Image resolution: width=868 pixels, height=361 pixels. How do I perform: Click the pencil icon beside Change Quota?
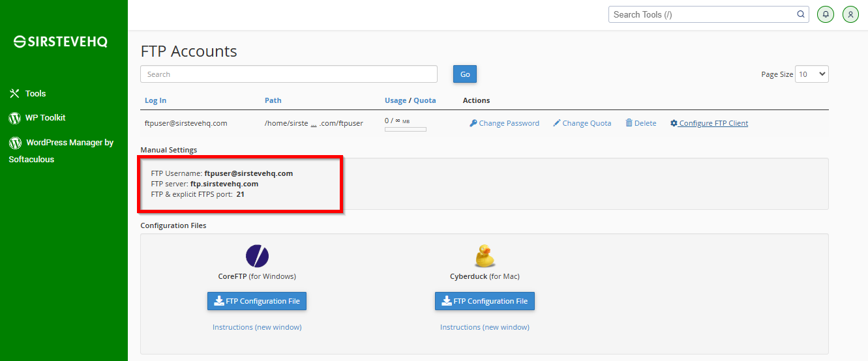(x=557, y=123)
